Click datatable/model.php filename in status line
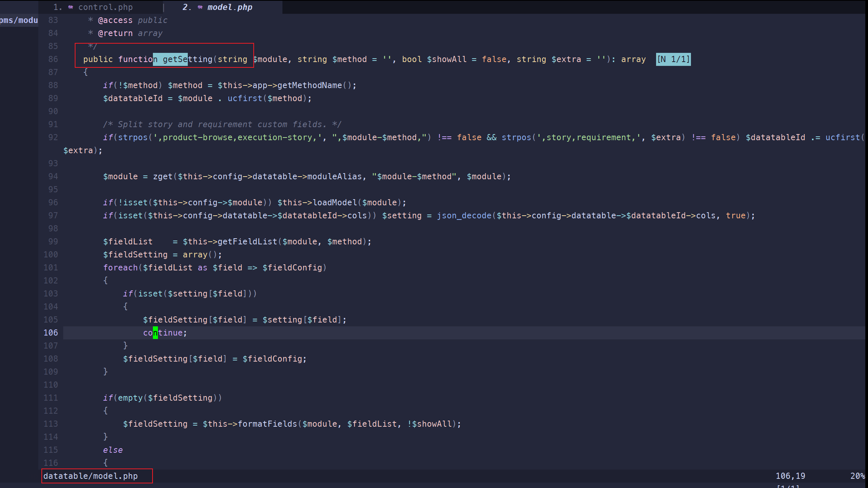This screenshot has width=868, height=488. (90, 476)
